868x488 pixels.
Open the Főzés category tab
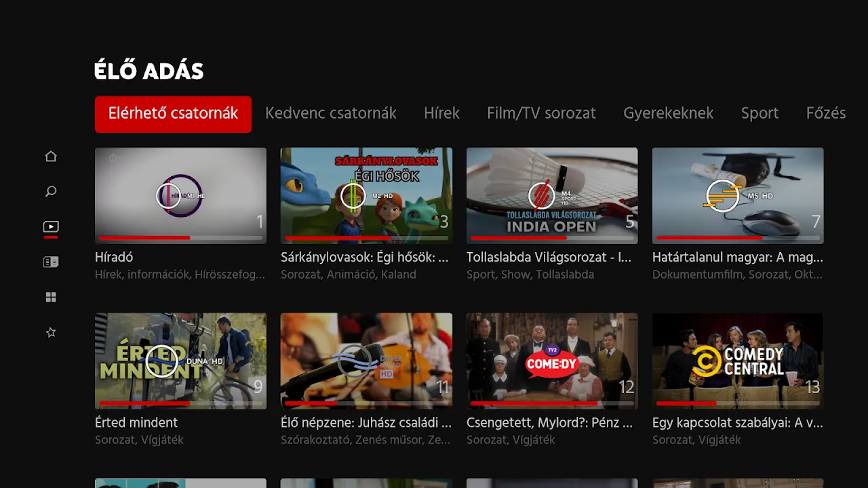(x=825, y=114)
